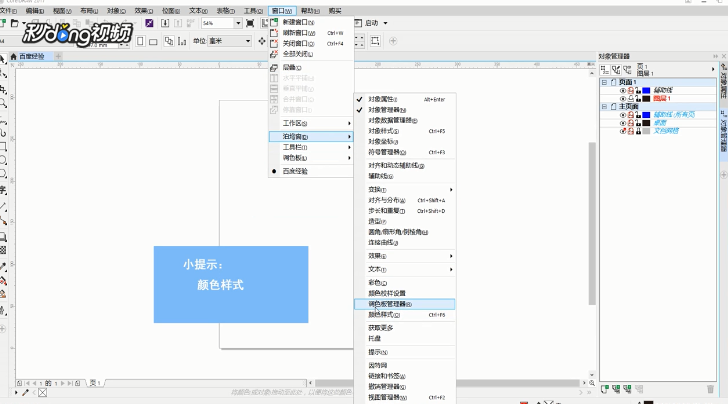The image size is (728, 404).
Task: Collapse the 主页面 tree node
Action: point(604,106)
